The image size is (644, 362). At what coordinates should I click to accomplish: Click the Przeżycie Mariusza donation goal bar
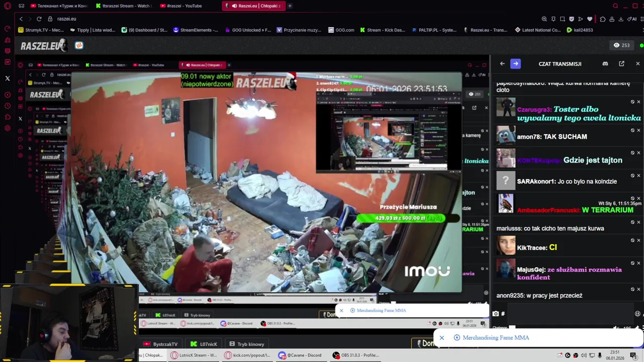click(408, 218)
